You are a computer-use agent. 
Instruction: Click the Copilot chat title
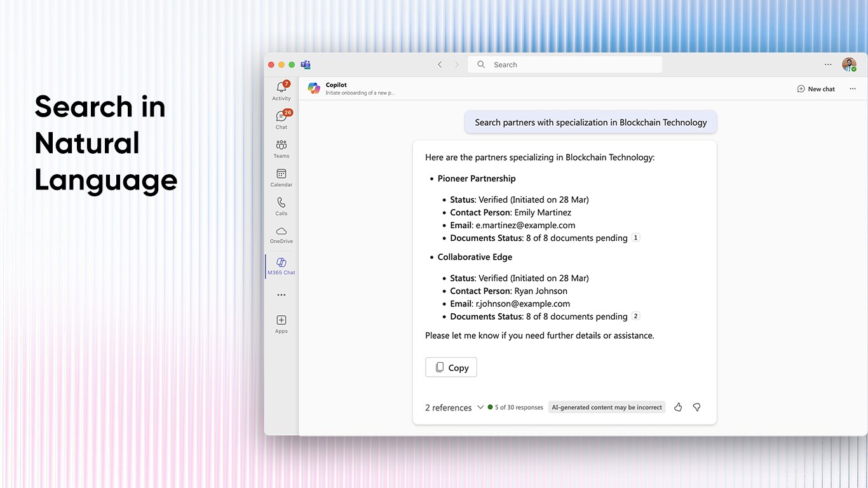tap(336, 85)
